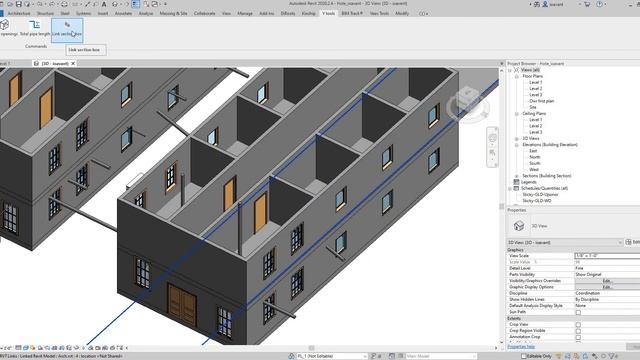Collapse the Elevations (Building Elevation) node

(x=517, y=145)
